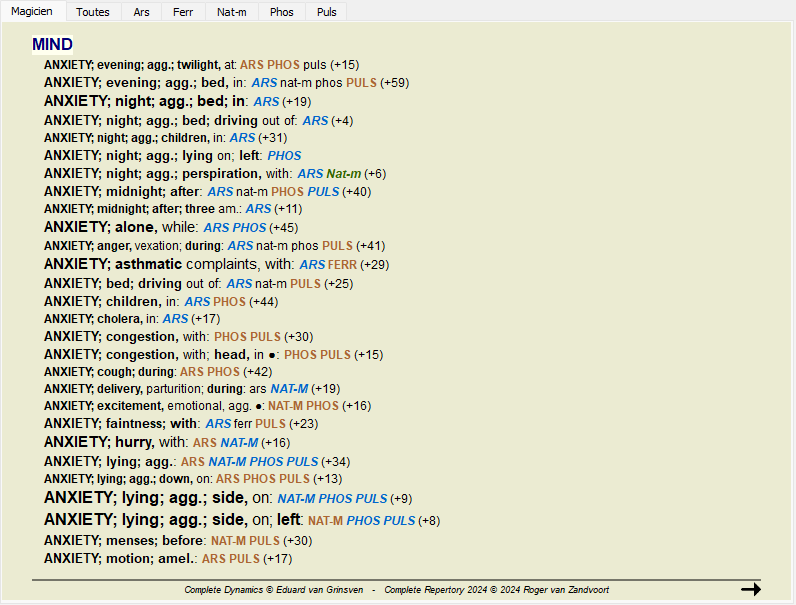Click the Magicien tab
Image resolution: width=796 pixels, height=605 pixels.
[33, 12]
